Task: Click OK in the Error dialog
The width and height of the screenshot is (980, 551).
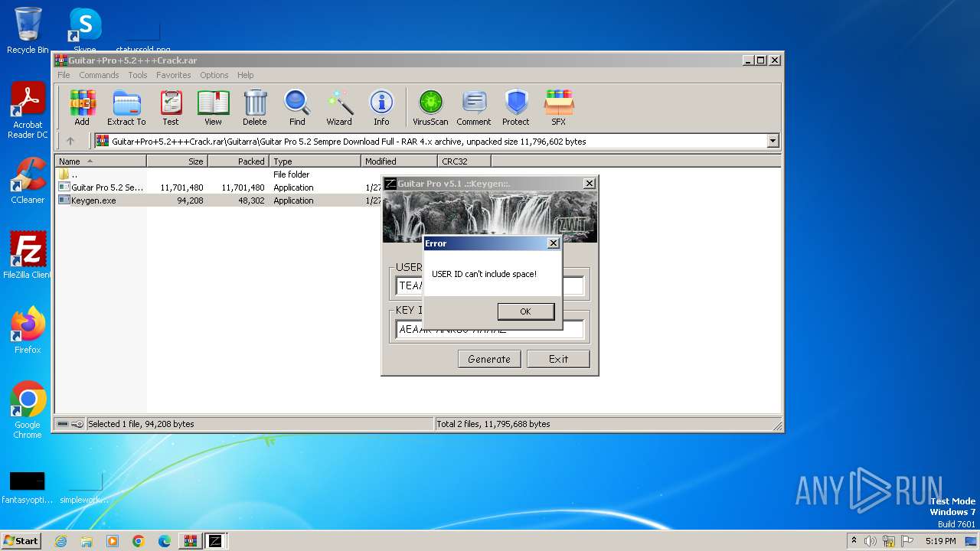Action: [x=525, y=311]
